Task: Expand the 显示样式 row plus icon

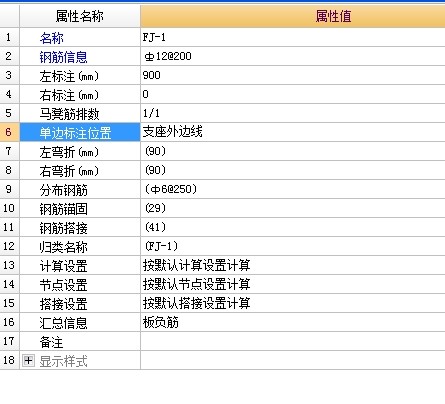Action: click(x=28, y=361)
